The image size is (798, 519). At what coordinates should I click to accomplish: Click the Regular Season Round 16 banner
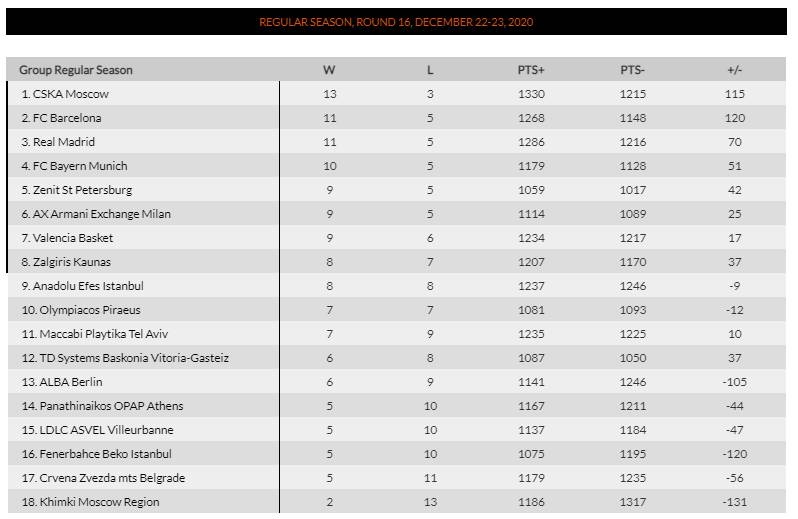point(396,22)
